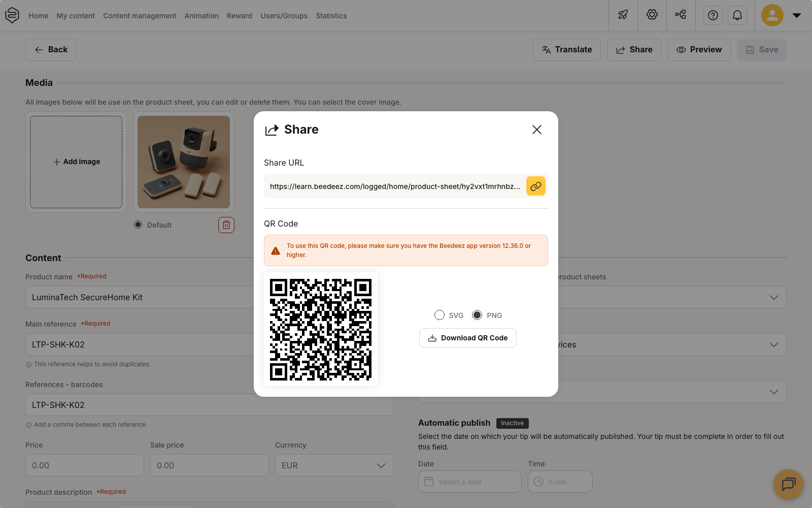Image resolution: width=812 pixels, height=508 pixels.
Task: Open the settings gear icon
Action: (x=652, y=15)
